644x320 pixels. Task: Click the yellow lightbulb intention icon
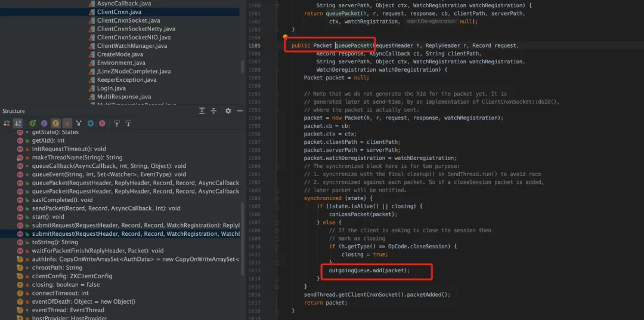(x=286, y=38)
